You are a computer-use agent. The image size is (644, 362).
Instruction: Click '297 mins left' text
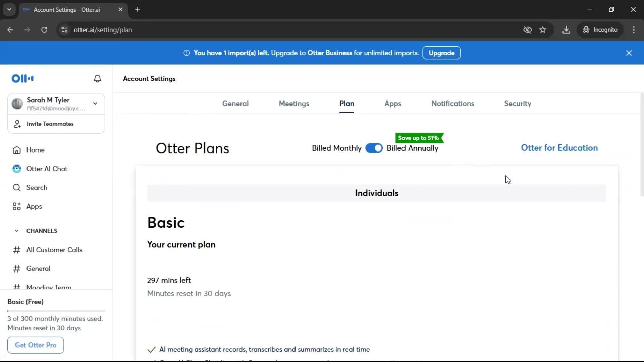[x=169, y=280]
